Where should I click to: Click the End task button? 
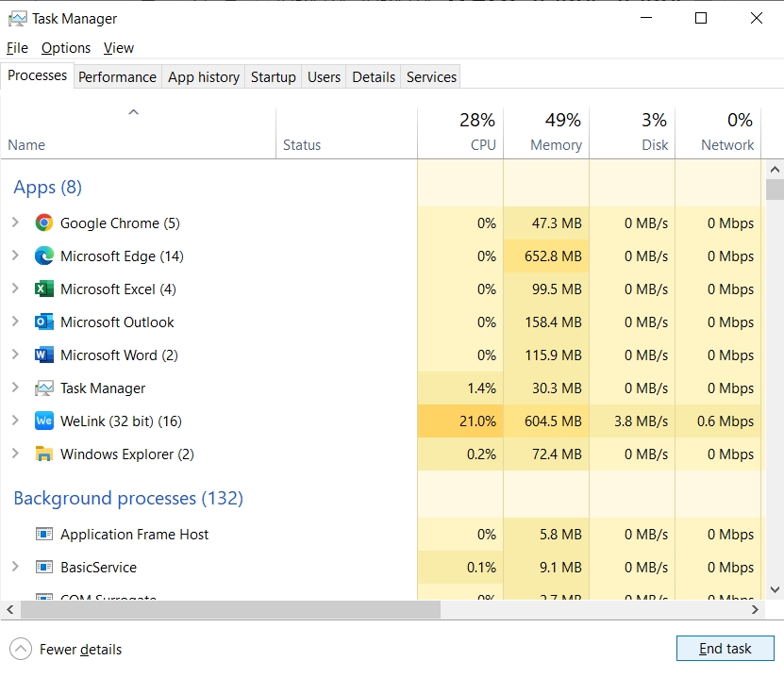(725, 649)
